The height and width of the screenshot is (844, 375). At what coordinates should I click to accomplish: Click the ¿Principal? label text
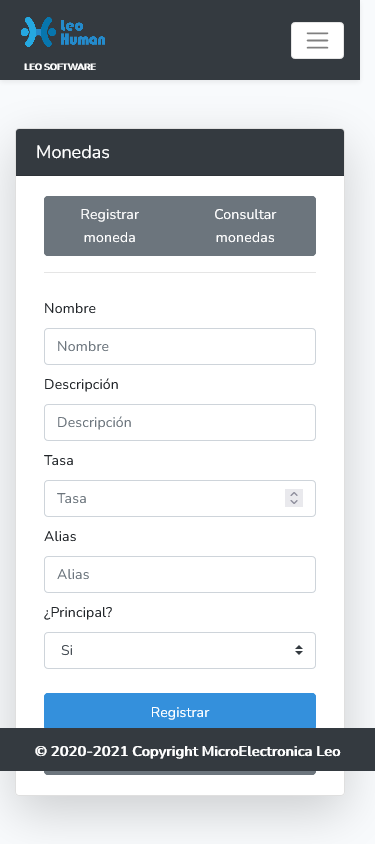click(x=78, y=612)
